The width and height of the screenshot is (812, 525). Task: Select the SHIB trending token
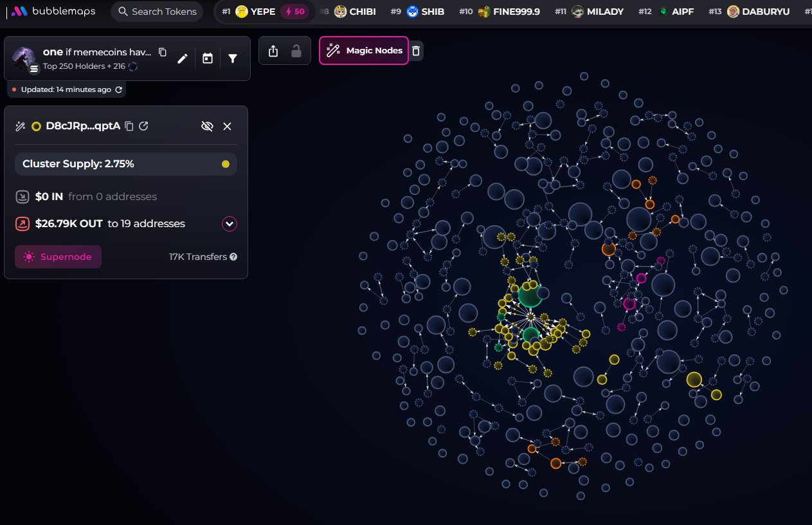point(426,12)
